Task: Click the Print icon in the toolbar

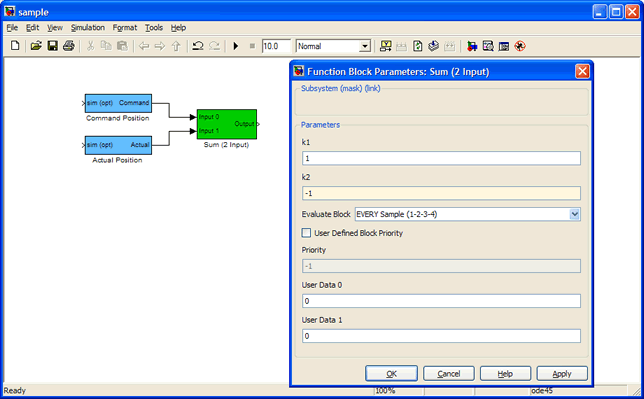Action: click(x=69, y=46)
